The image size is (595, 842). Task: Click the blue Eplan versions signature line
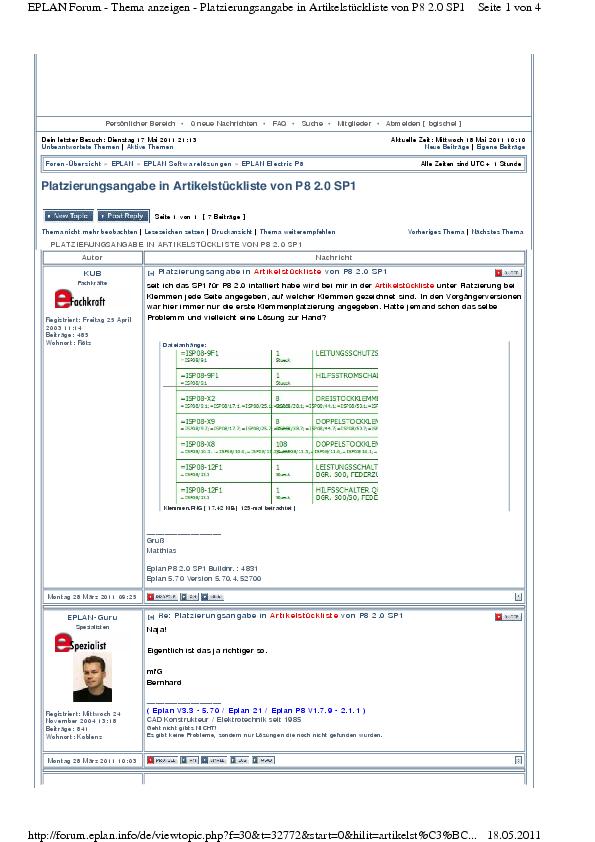point(256,710)
